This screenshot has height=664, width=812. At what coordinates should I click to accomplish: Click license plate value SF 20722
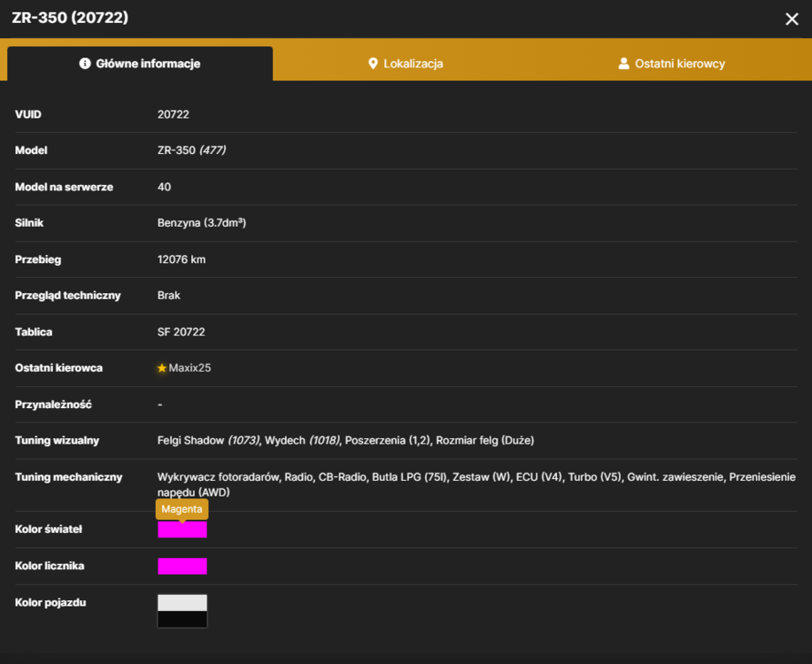click(x=182, y=332)
